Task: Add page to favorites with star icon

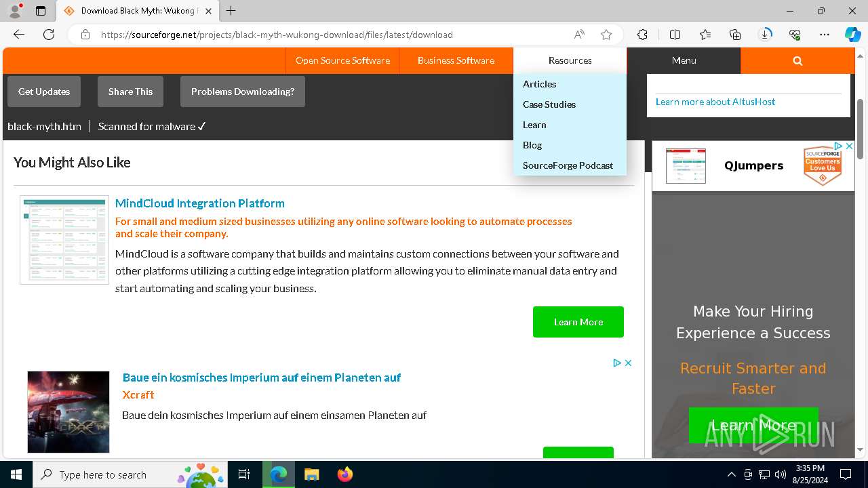Action: point(606,35)
